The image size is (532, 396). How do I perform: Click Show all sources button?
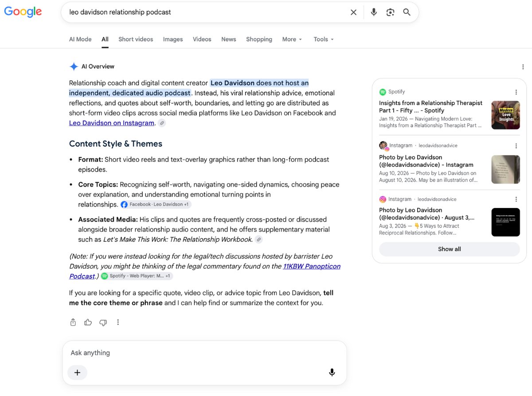coord(450,249)
